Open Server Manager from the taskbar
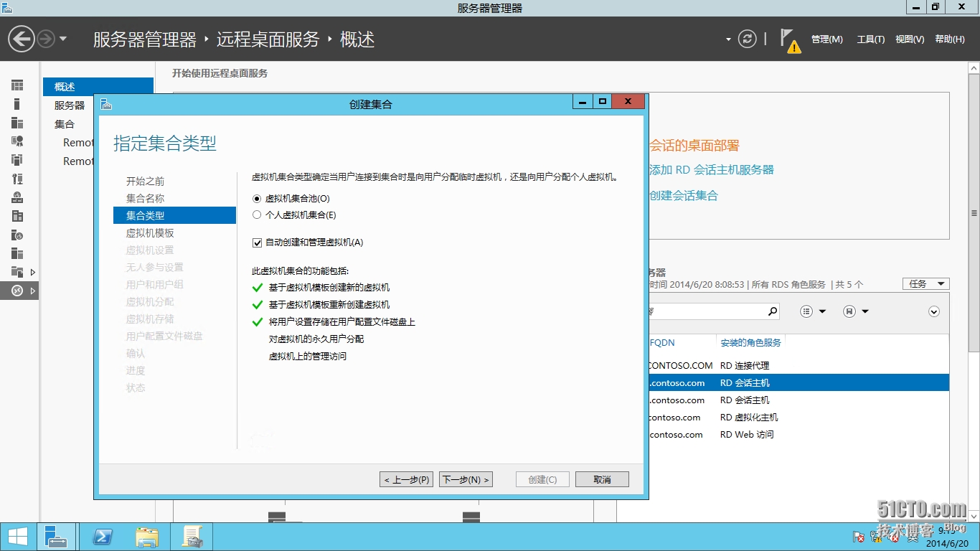 (55, 537)
